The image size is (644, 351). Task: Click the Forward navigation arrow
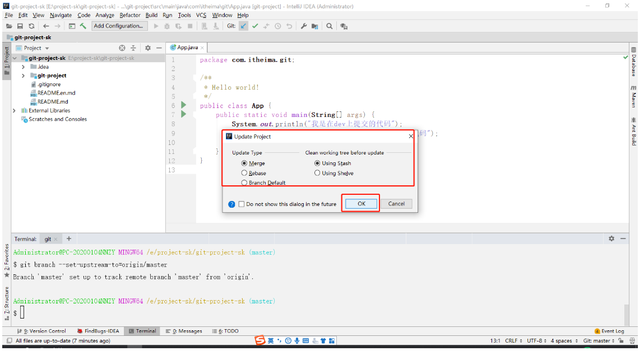coord(58,26)
